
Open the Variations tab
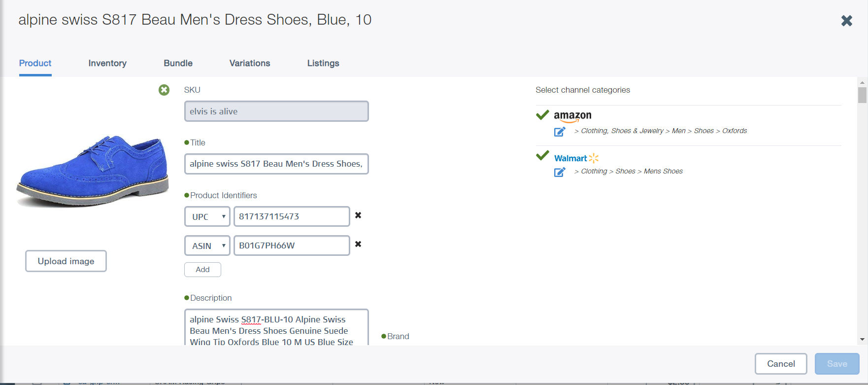pyautogui.click(x=250, y=63)
